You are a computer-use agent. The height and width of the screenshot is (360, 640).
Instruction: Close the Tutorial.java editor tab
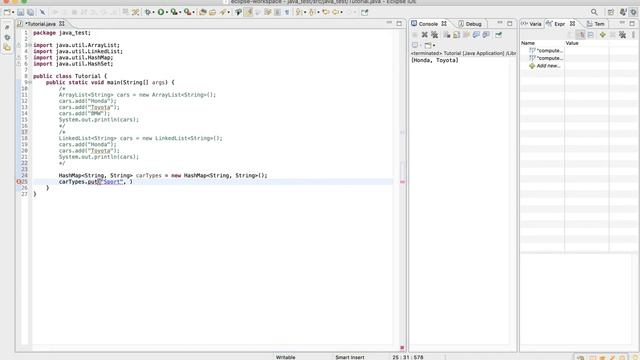[62, 24]
